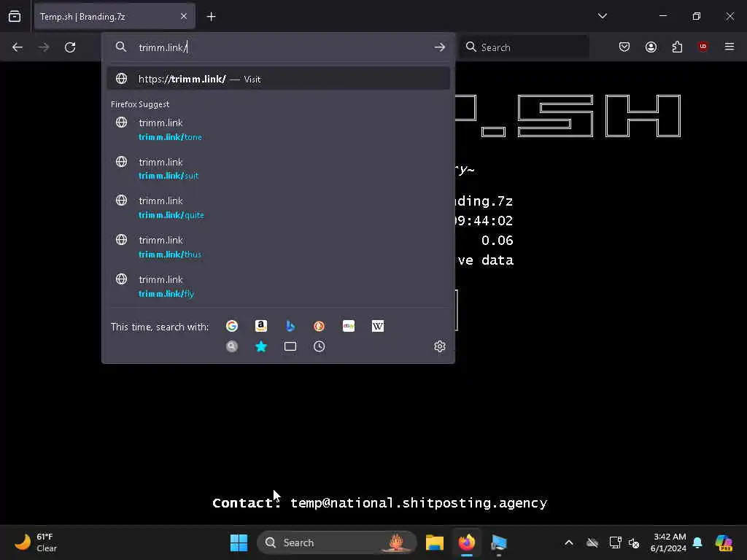Open a new tab with the plus button
The height and width of the screenshot is (560, 747).
[x=211, y=17]
